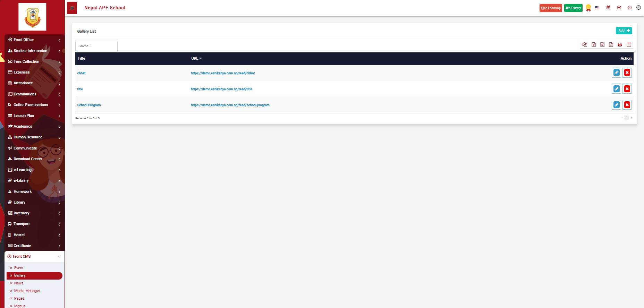The height and width of the screenshot is (308, 644).
Task: Expand the Student Information menu
Action: point(31,51)
